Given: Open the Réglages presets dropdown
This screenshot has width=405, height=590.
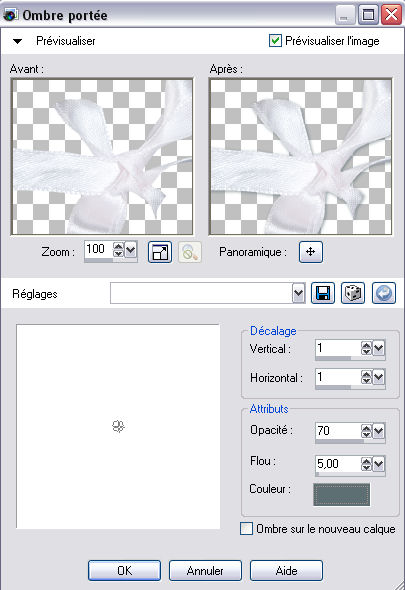Looking at the screenshot, I should pos(298,293).
